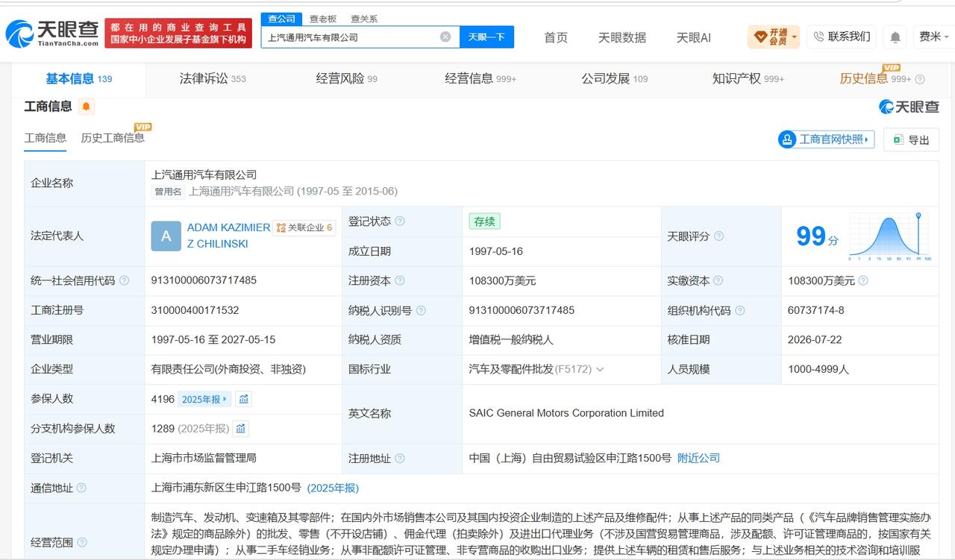The width and height of the screenshot is (955, 560).
Task: Open help icon beside 登记状态
Action: click(400, 221)
